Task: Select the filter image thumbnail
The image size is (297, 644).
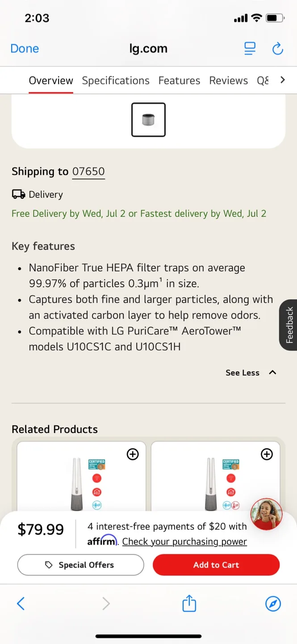Action: click(x=148, y=119)
